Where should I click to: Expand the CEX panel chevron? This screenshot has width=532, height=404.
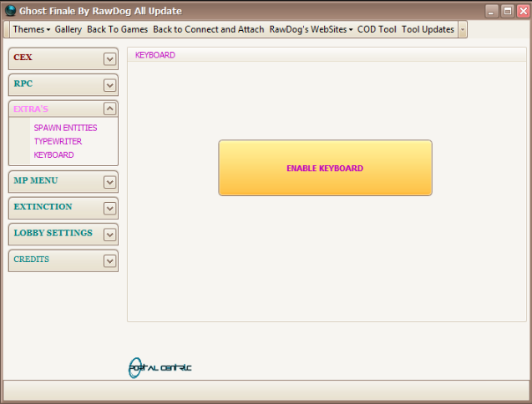pyautogui.click(x=109, y=59)
